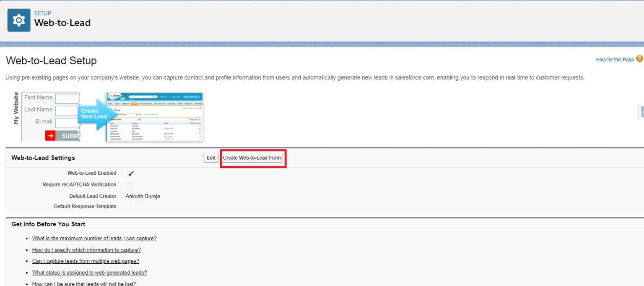Click the Edit button in Web-to-Lead Settings

pos(210,157)
